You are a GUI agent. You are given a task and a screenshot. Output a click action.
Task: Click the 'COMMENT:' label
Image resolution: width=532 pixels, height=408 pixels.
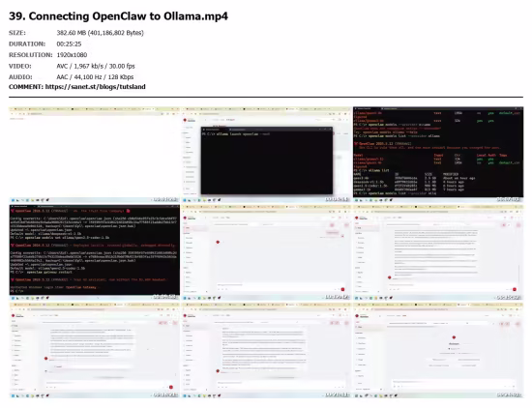pos(26,87)
